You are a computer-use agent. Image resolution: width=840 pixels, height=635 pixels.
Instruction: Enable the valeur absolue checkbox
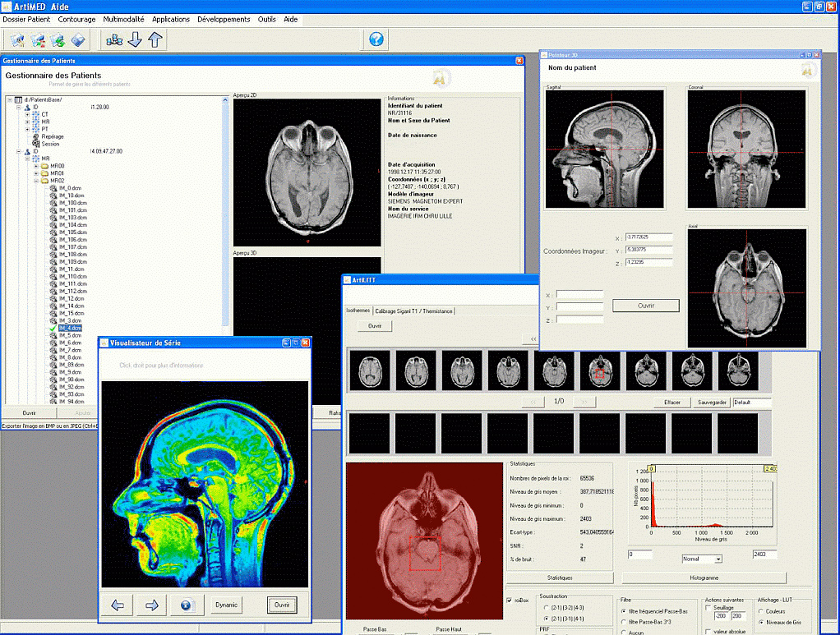click(x=708, y=631)
